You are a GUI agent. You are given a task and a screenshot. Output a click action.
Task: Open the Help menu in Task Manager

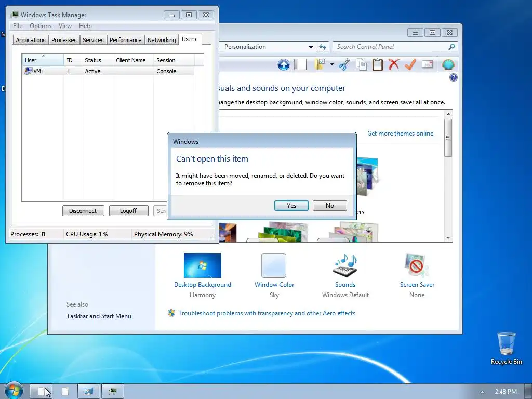(85, 26)
